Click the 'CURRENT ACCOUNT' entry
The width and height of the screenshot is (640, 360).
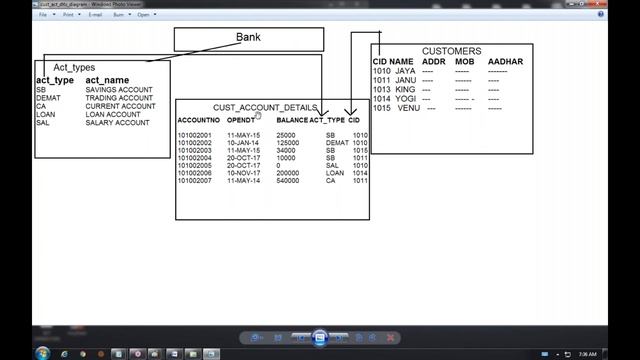click(120, 106)
